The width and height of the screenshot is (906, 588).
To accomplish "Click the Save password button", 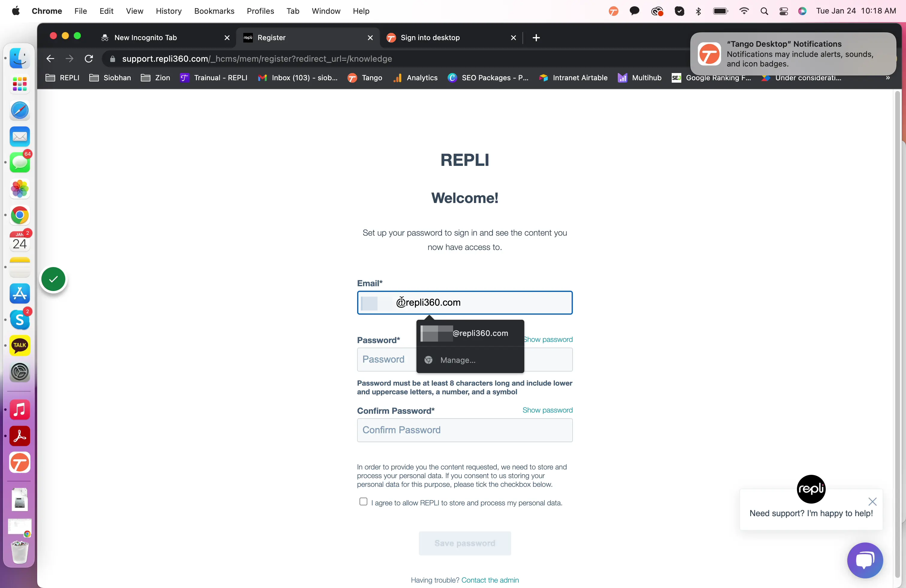I will [465, 543].
